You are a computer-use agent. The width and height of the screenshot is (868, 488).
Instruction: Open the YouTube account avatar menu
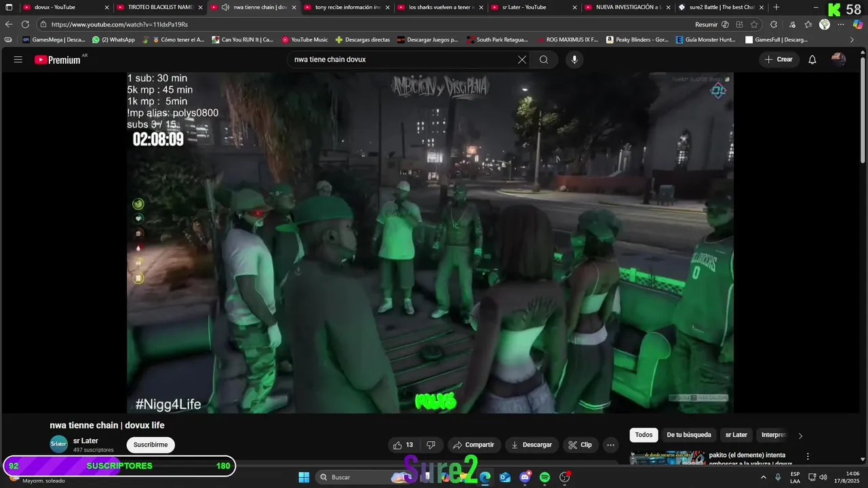coord(839,60)
